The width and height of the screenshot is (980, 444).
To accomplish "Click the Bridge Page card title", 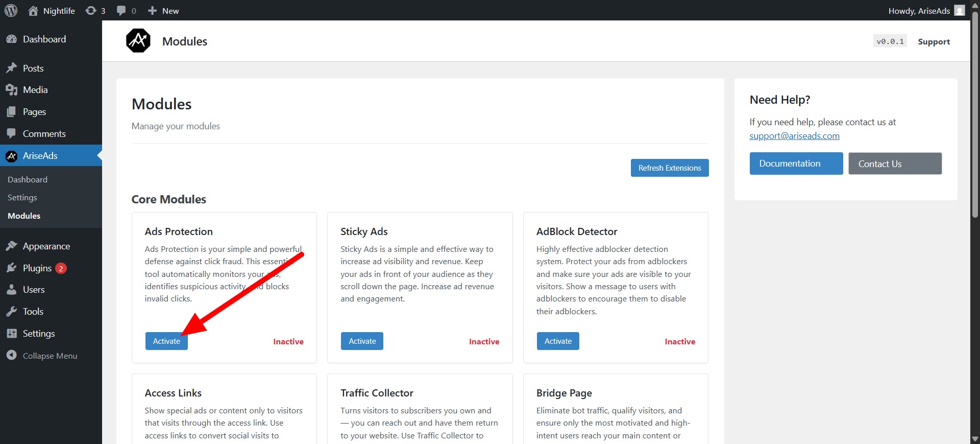I will point(564,393).
